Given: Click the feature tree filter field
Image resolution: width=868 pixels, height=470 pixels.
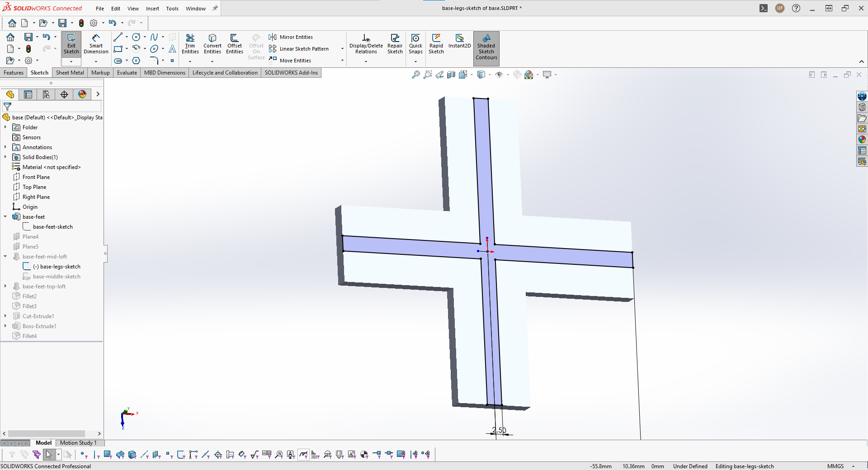Looking at the screenshot, I should point(52,107).
